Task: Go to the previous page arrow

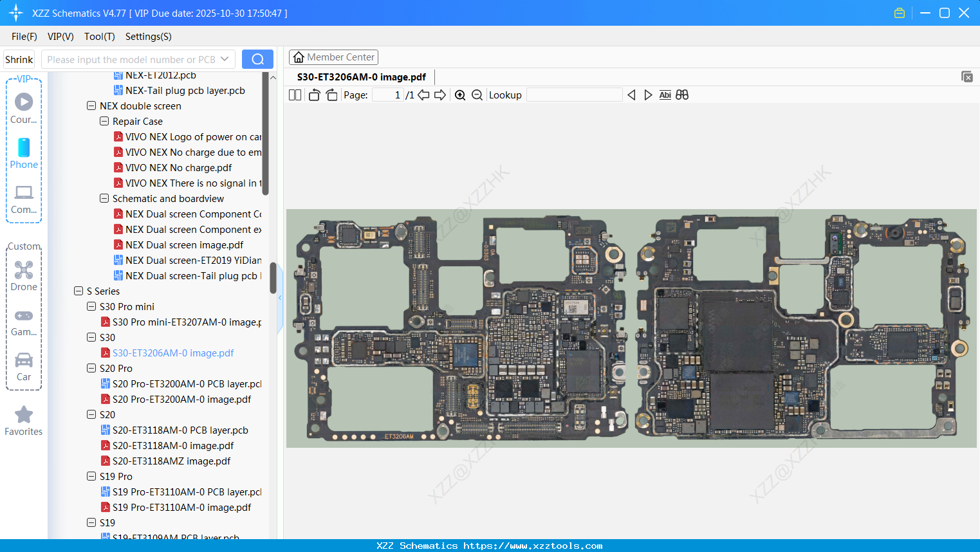Action: click(x=423, y=95)
